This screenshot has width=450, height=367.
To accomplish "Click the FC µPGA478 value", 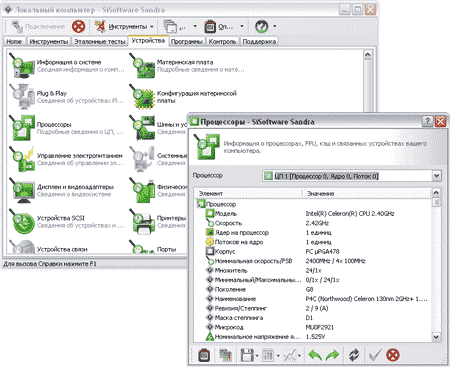I will pos(322,251).
